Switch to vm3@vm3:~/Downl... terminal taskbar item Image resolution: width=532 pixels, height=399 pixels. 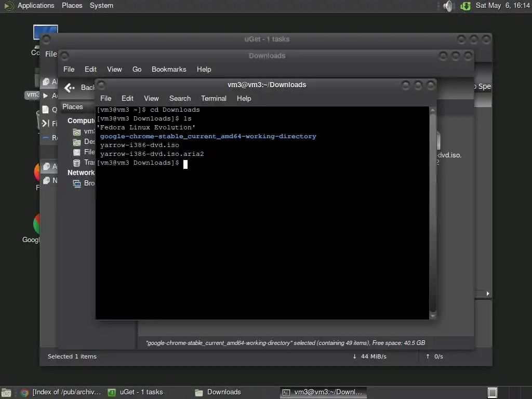[x=323, y=392]
